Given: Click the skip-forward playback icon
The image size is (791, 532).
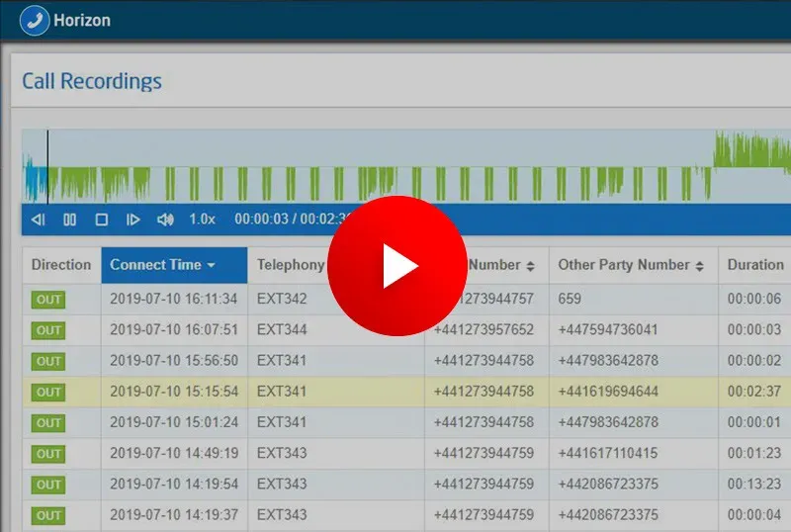Looking at the screenshot, I should pos(132,220).
